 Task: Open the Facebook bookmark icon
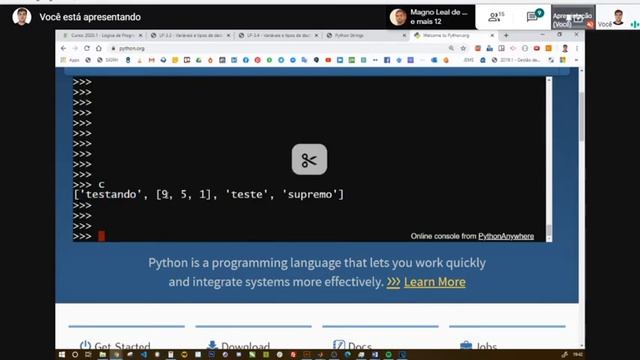[387, 60]
